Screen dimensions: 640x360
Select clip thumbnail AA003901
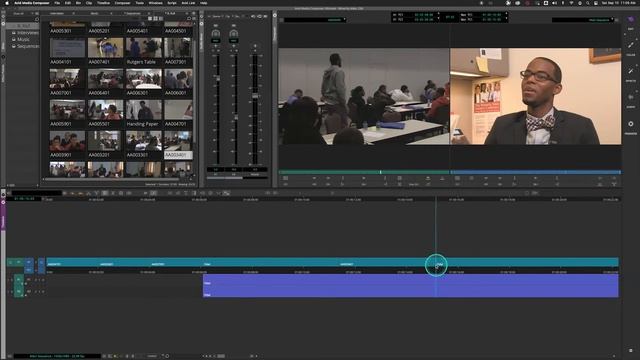[67, 141]
